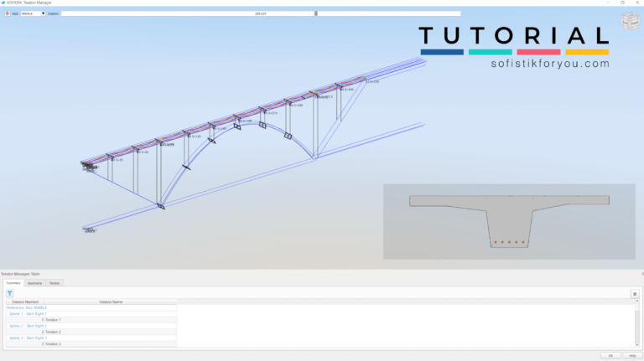Select the Spline 1 - Start Right 1 row
644x361 pixels.
click(x=91, y=314)
